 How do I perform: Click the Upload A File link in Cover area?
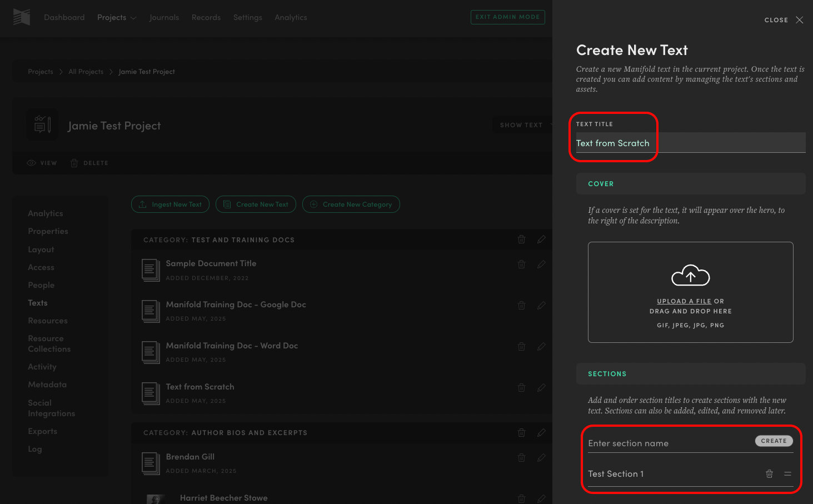[x=684, y=301]
